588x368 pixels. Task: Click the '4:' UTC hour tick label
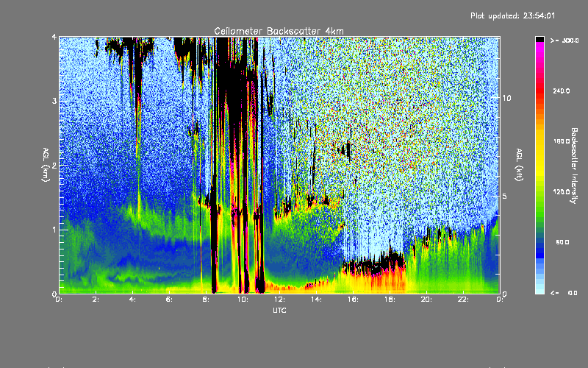tap(132, 300)
